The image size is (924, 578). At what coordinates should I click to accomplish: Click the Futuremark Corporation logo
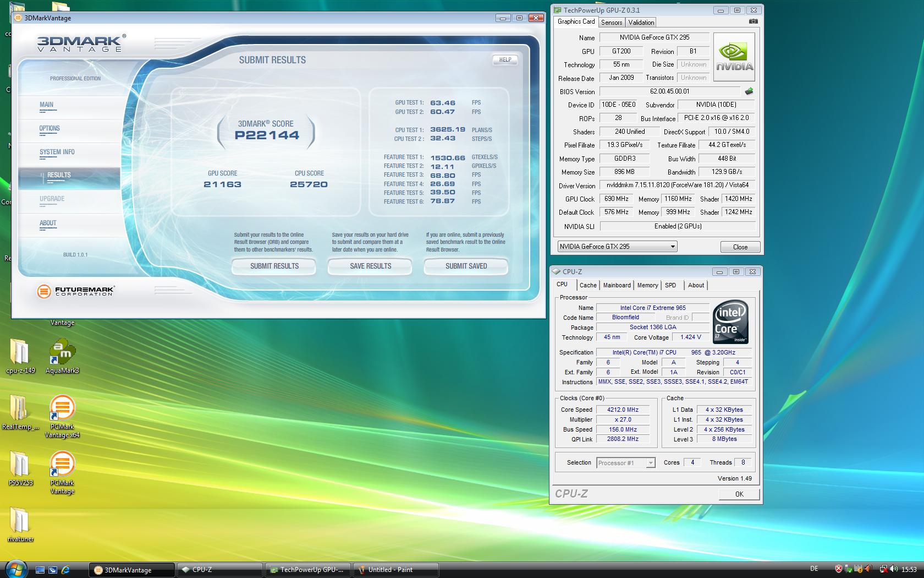pos(75,291)
